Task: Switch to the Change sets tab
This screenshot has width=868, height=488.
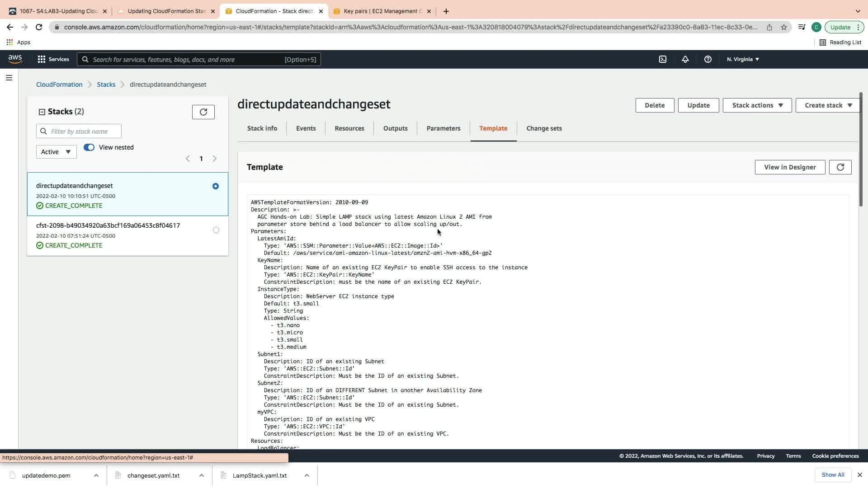Action: (544, 128)
